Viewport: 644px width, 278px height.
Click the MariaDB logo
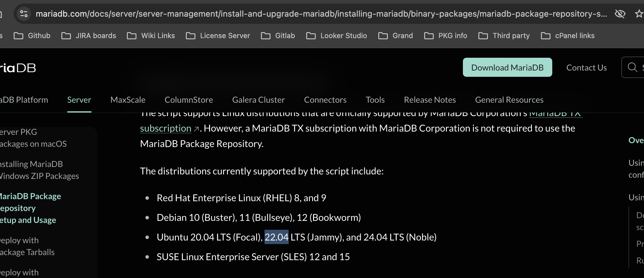pyautogui.click(x=18, y=68)
